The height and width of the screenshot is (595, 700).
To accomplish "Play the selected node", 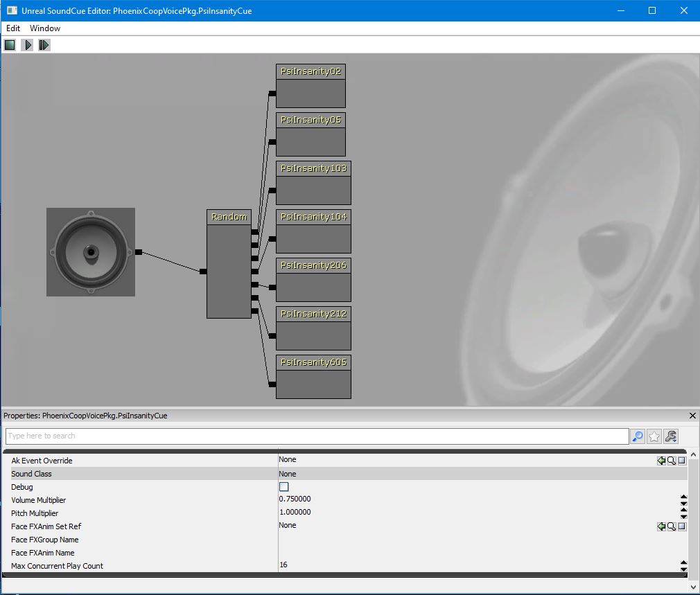I will 44,45.
